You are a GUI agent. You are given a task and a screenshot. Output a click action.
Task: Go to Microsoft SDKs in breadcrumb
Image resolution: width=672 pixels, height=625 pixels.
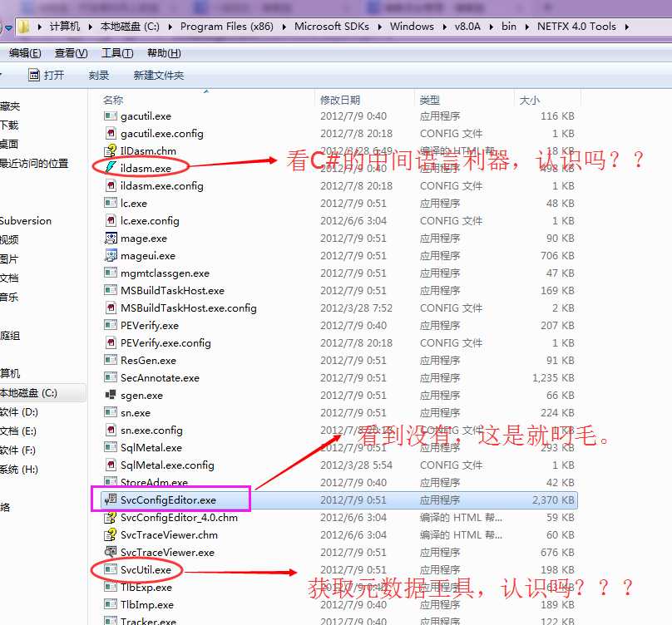click(331, 27)
